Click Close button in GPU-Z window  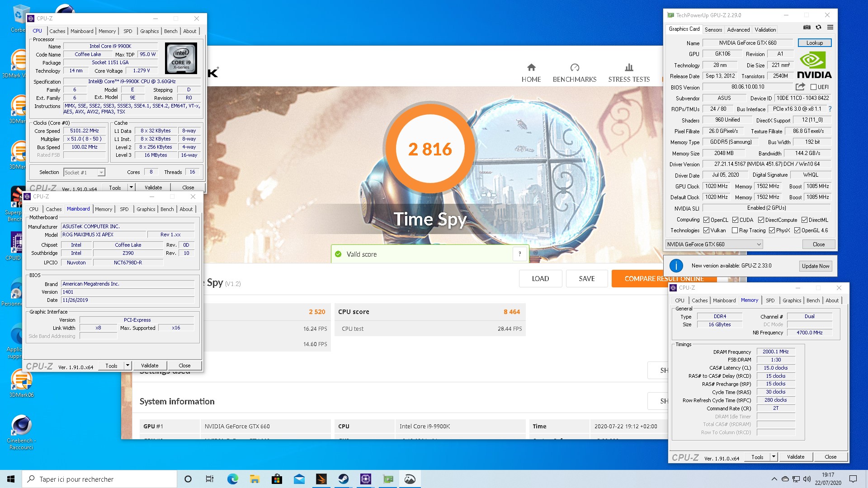(819, 244)
